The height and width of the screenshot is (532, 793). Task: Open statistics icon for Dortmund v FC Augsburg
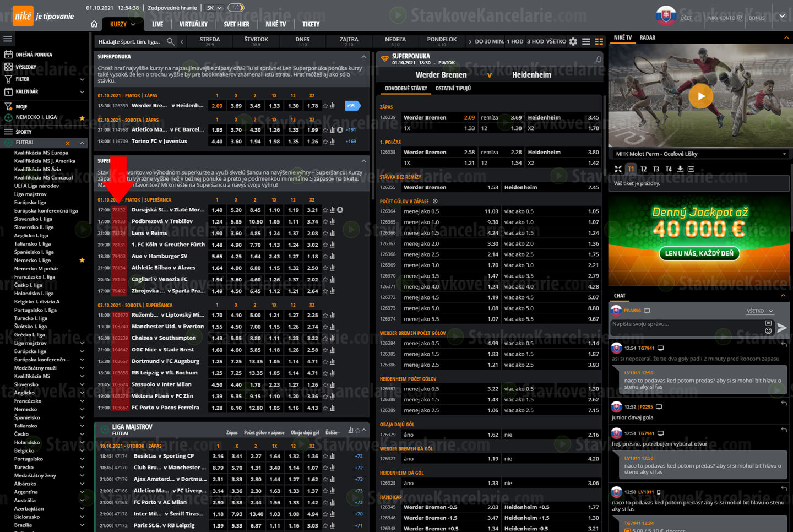pos(332,361)
